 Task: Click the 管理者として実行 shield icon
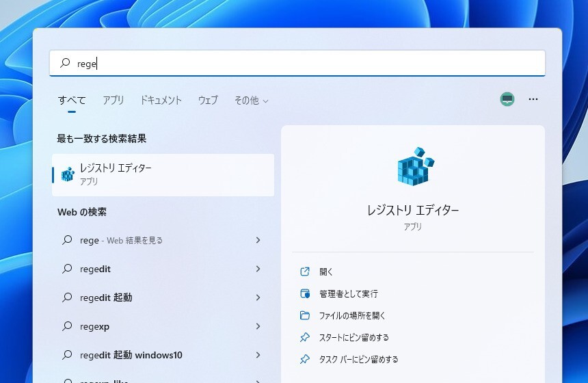tap(305, 293)
